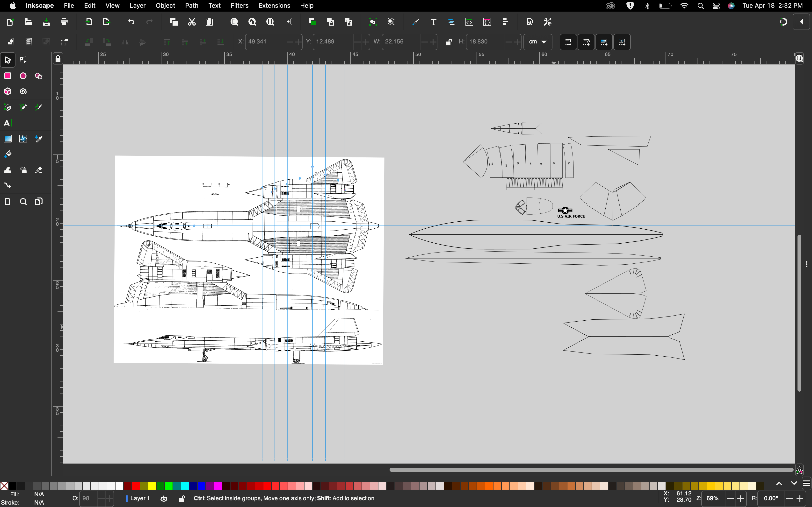The width and height of the screenshot is (812, 507).
Task: Toggle Layer 1 visibility eye
Action: click(164, 499)
